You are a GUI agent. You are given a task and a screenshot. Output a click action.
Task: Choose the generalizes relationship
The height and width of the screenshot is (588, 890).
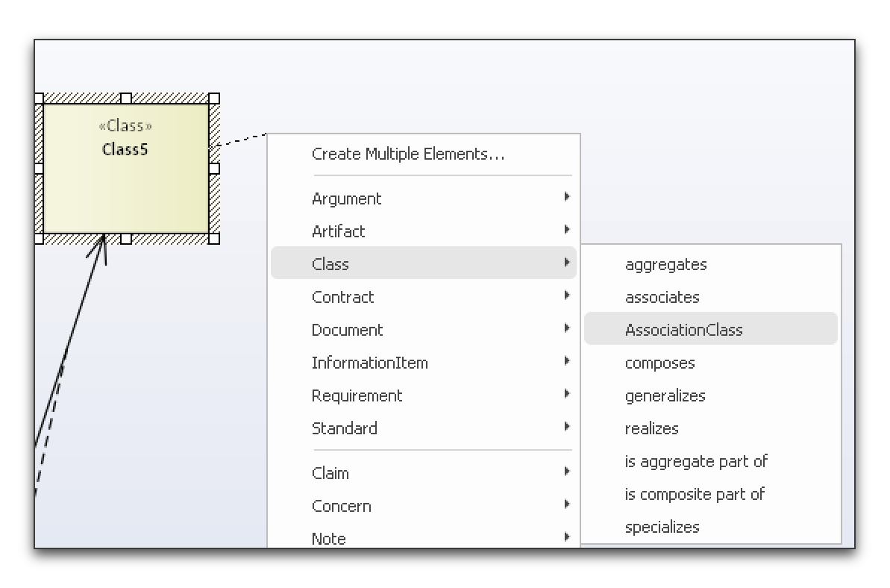[665, 395]
